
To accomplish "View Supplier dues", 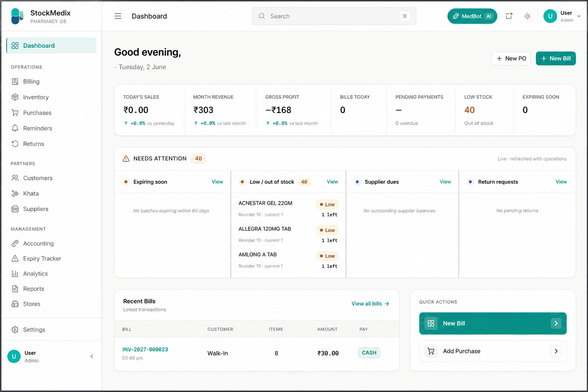I will [445, 182].
